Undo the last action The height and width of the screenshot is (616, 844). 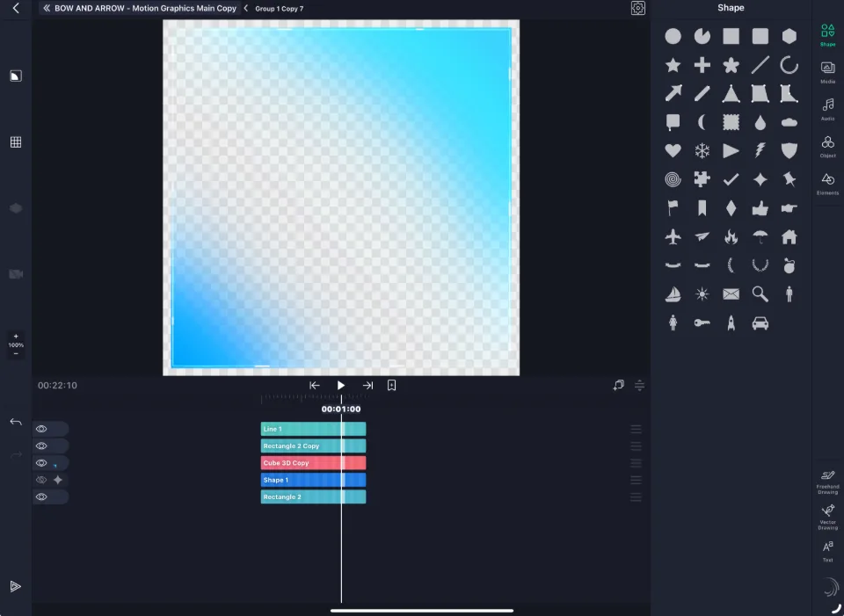point(16,422)
